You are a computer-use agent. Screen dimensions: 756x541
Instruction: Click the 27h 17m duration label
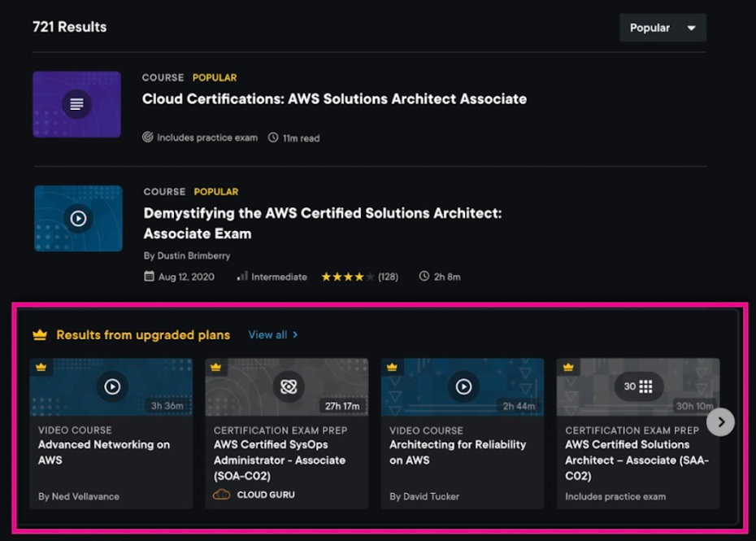[342, 406]
